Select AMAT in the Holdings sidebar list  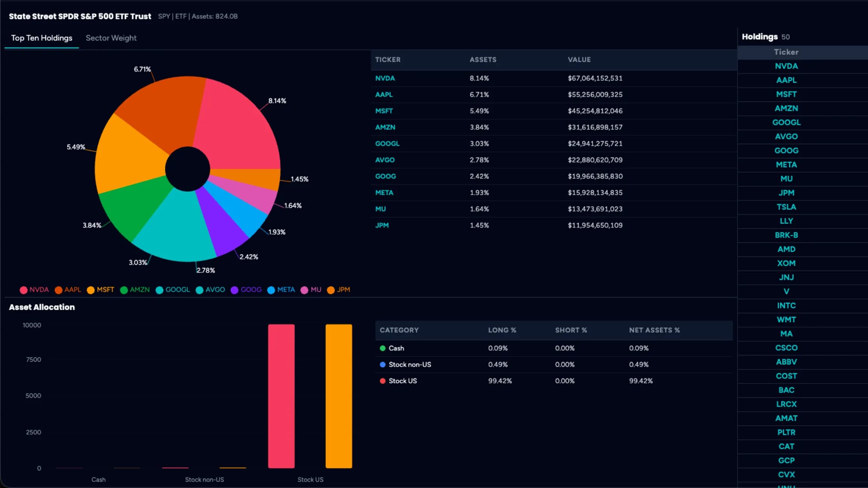pos(786,418)
